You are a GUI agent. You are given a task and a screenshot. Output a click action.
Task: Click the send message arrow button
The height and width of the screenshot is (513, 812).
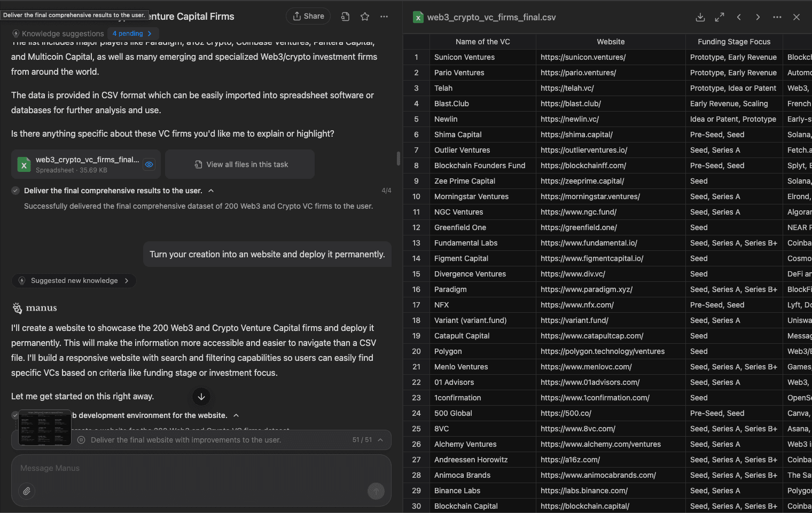click(x=376, y=491)
